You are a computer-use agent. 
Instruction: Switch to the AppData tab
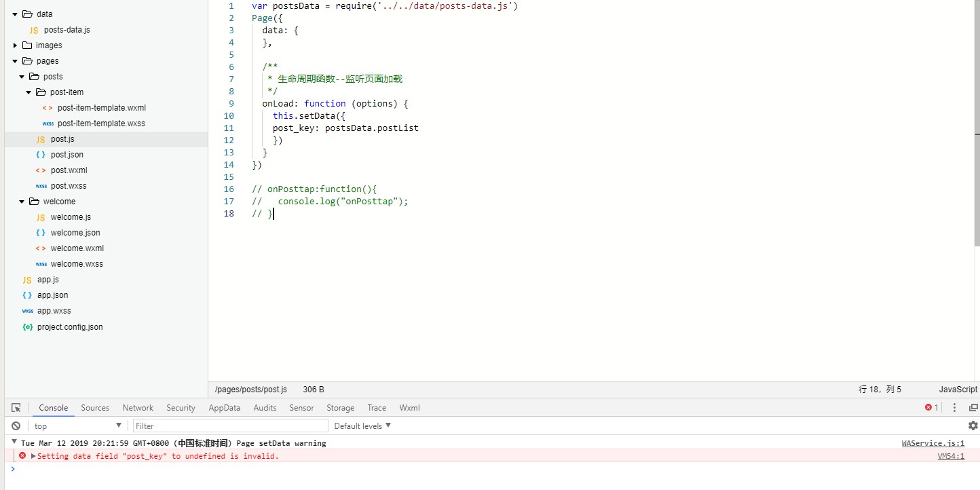pyautogui.click(x=224, y=408)
